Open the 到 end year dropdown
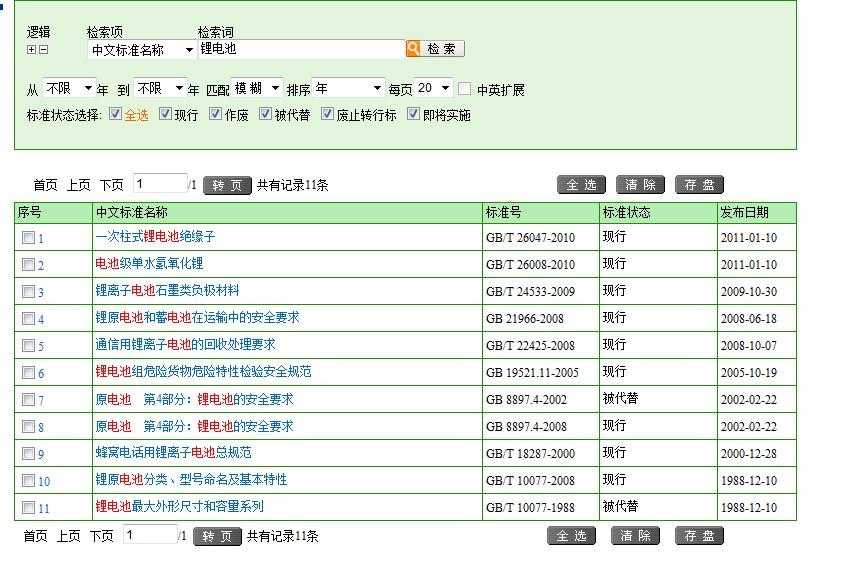Screen dimensions: 861x588 pos(160,88)
